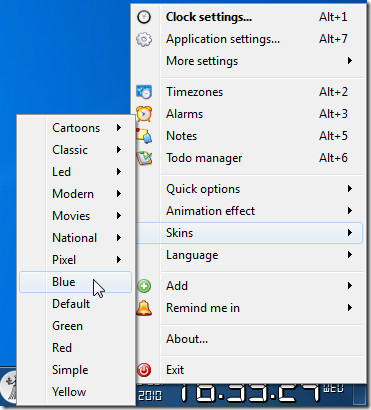Viewport: 371px width, 410px height.
Task: Select the Skins menu item
Action: (x=249, y=233)
